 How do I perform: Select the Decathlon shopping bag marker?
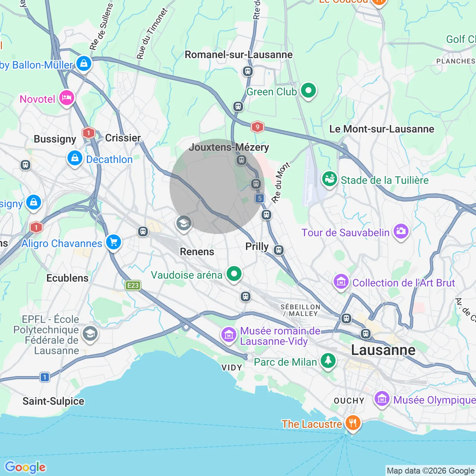[75, 158]
